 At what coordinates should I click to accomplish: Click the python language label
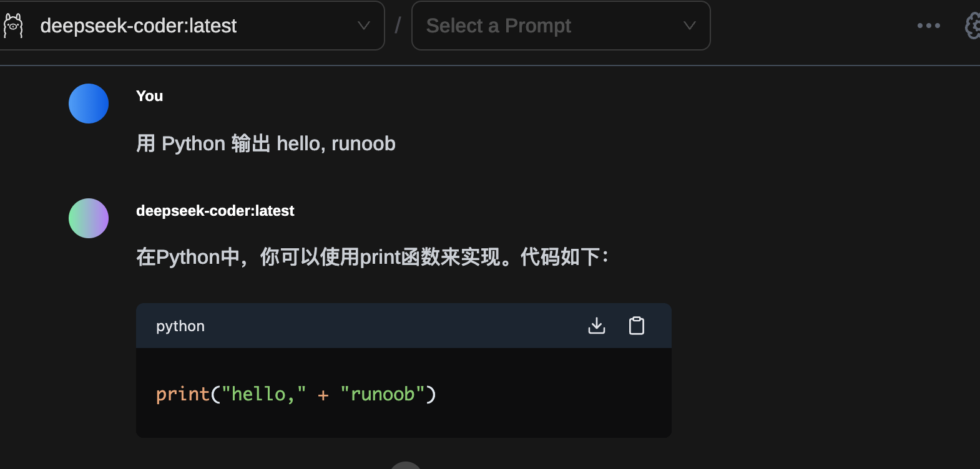coord(180,326)
